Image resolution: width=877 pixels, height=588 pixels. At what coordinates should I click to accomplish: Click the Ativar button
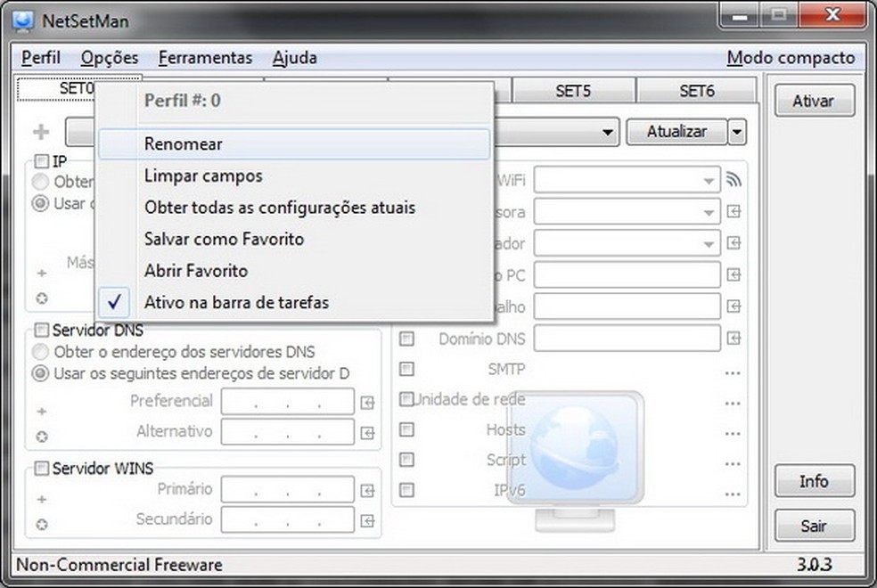tap(815, 101)
